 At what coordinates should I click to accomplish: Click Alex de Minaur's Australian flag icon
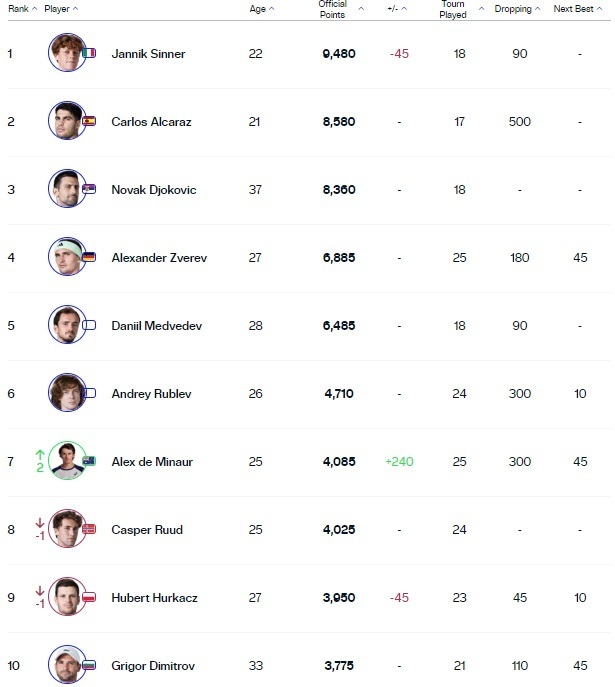point(90,461)
